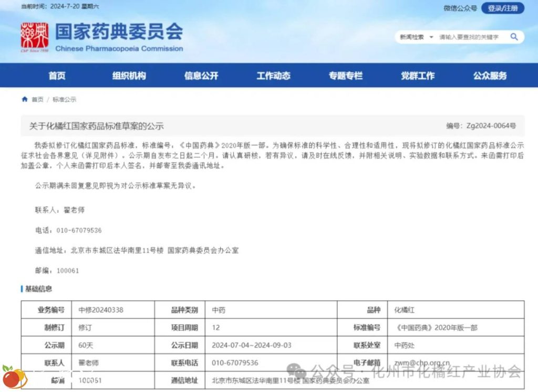Click the 标准公示 breadcrumb link
This screenshot has width=538, height=392.
(64, 99)
